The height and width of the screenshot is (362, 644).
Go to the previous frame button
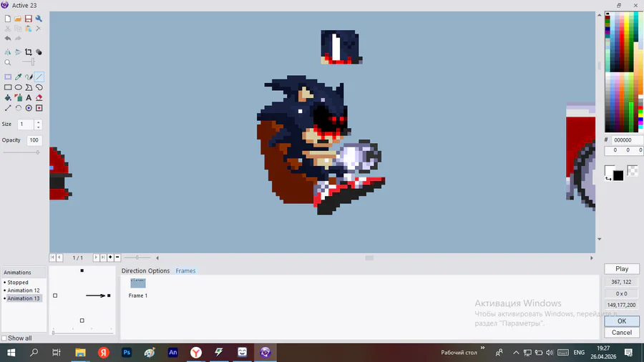pos(59,258)
